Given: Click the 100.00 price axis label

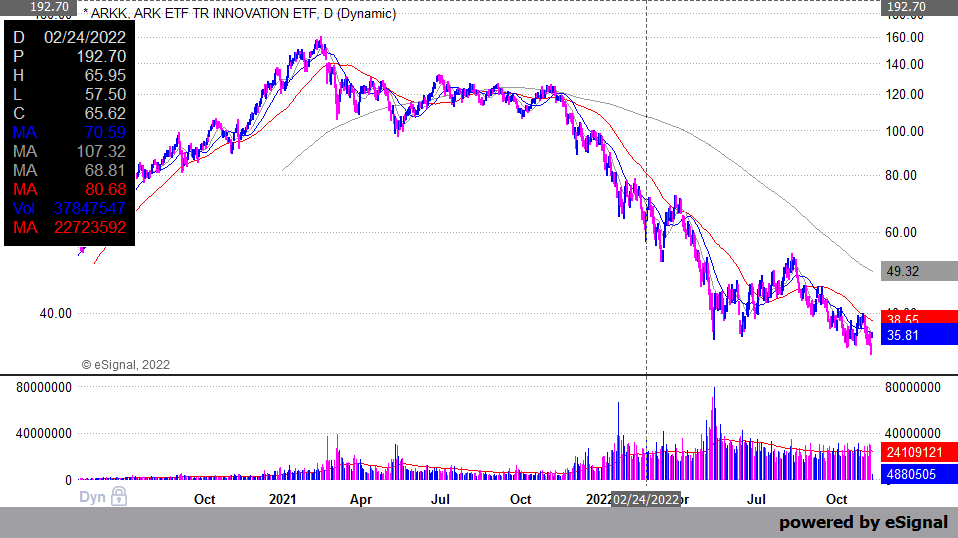Looking at the screenshot, I should (905, 131).
